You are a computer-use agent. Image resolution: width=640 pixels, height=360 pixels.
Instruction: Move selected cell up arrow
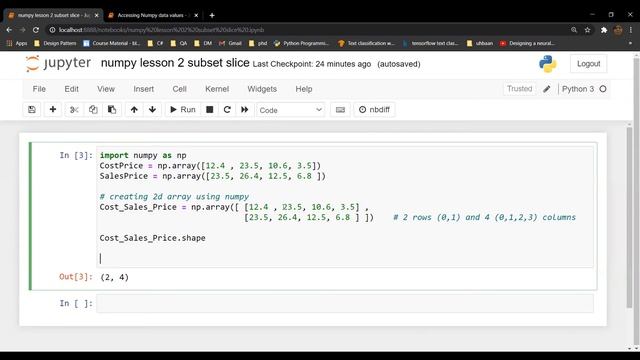[134, 110]
